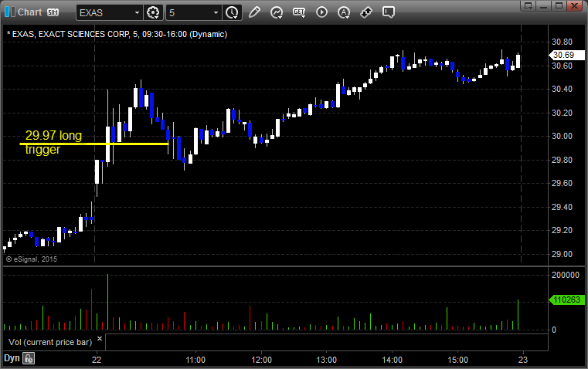This screenshot has height=369, width=588.
Task: Click the date 23 on time axis
Action: point(523,360)
